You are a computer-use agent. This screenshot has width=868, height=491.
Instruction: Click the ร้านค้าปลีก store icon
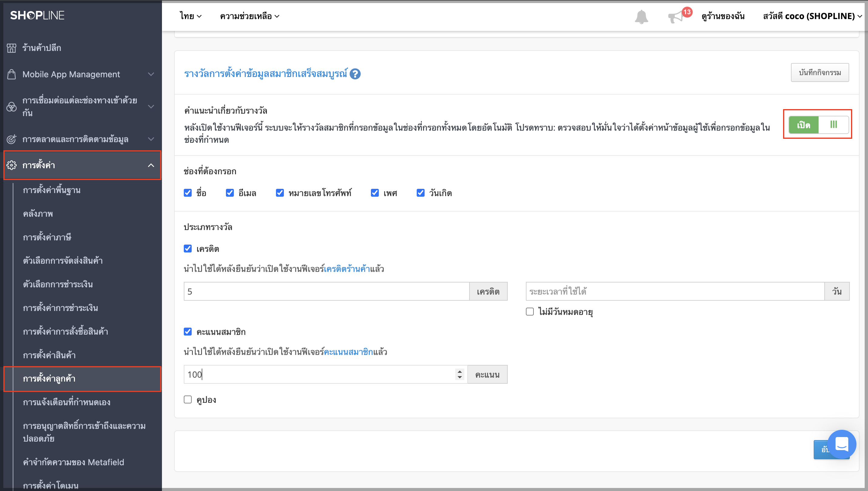coord(12,48)
